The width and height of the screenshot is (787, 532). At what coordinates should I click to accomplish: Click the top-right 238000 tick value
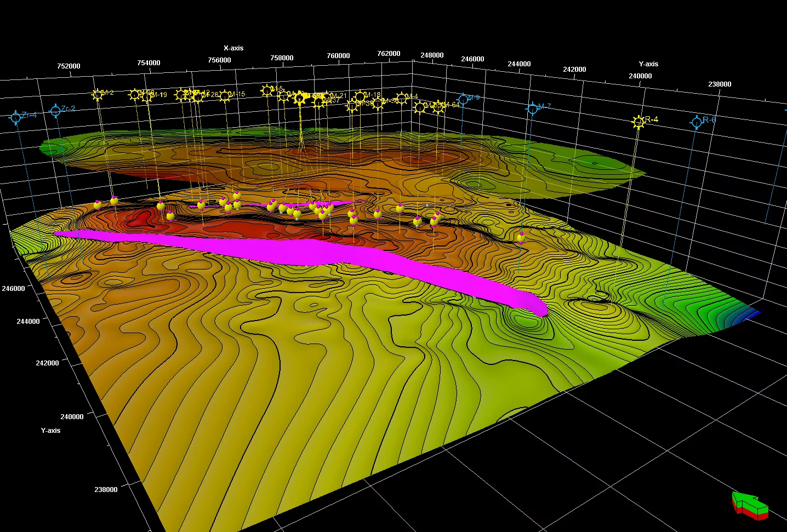coord(720,84)
